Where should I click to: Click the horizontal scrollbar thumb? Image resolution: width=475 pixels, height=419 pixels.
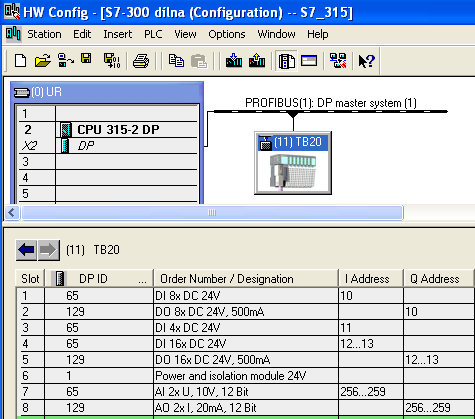coord(212,212)
